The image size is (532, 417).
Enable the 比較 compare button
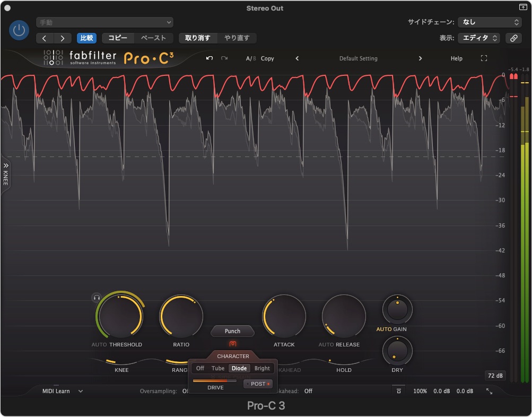point(86,38)
